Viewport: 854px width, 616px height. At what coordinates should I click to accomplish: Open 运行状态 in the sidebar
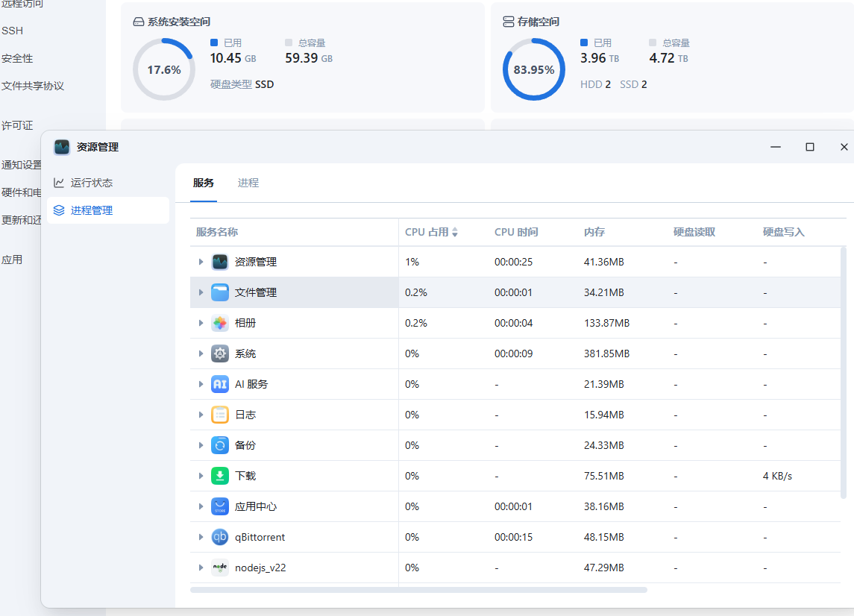pyautogui.click(x=91, y=183)
